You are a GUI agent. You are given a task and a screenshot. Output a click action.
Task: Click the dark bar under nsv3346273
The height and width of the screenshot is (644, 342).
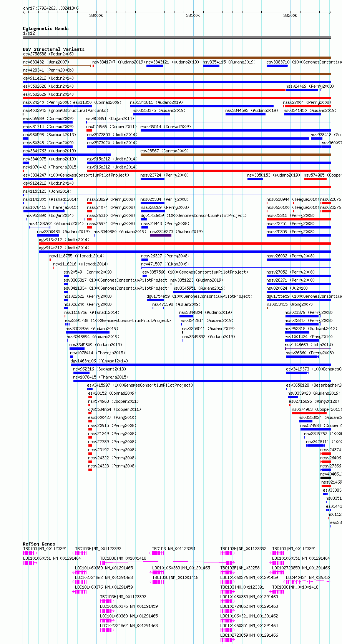pos(161,235)
